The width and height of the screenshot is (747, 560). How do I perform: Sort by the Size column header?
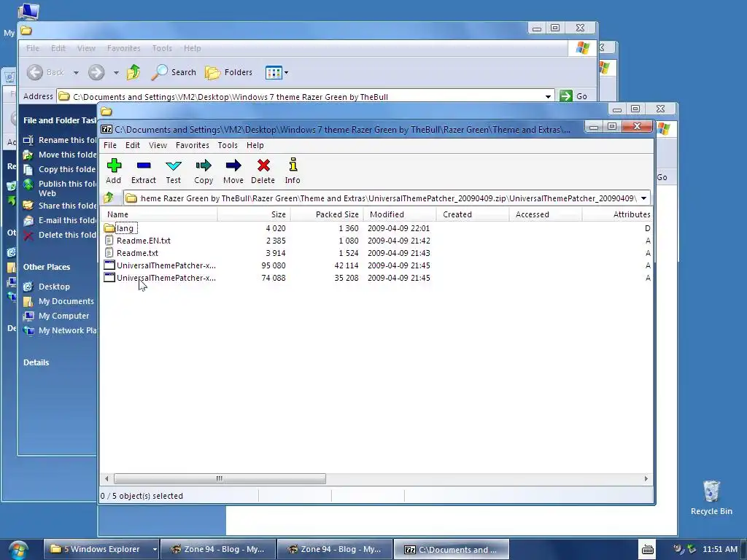(254, 214)
